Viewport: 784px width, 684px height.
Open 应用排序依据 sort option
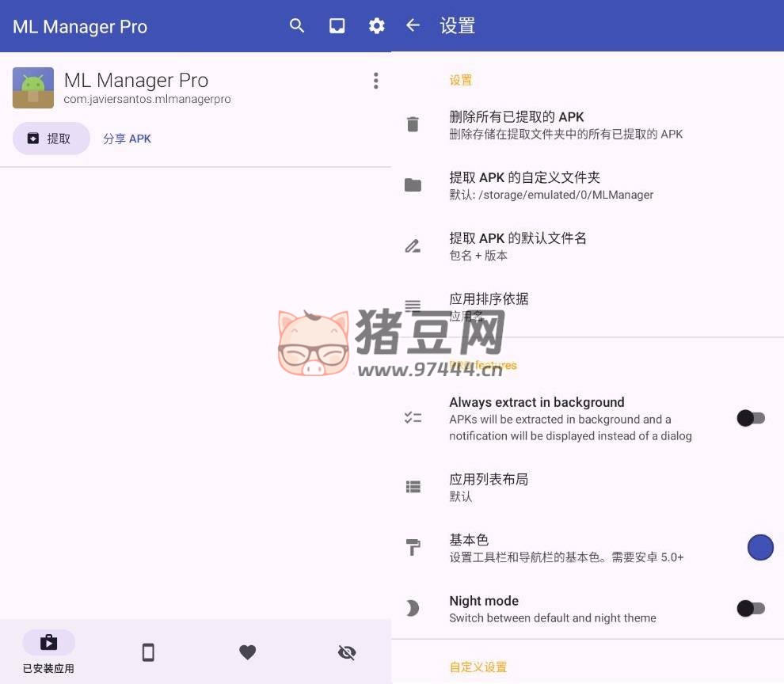point(588,306)
